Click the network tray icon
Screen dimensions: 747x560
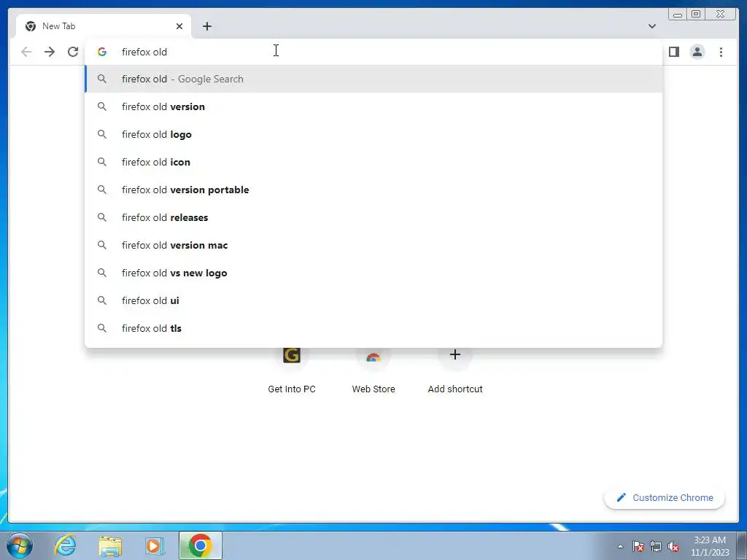tap(656, 546)
